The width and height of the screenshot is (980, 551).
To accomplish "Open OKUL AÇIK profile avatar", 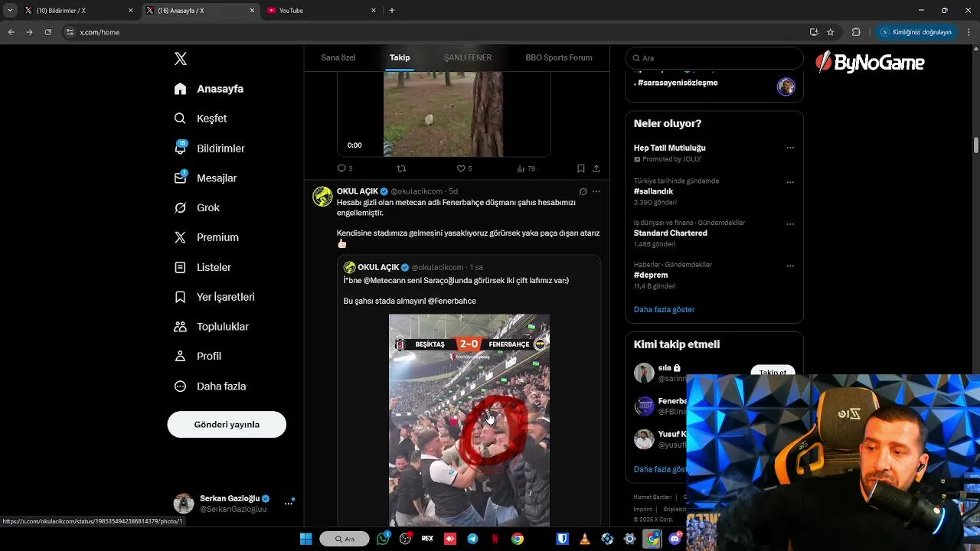I will (x=322, y=197).
